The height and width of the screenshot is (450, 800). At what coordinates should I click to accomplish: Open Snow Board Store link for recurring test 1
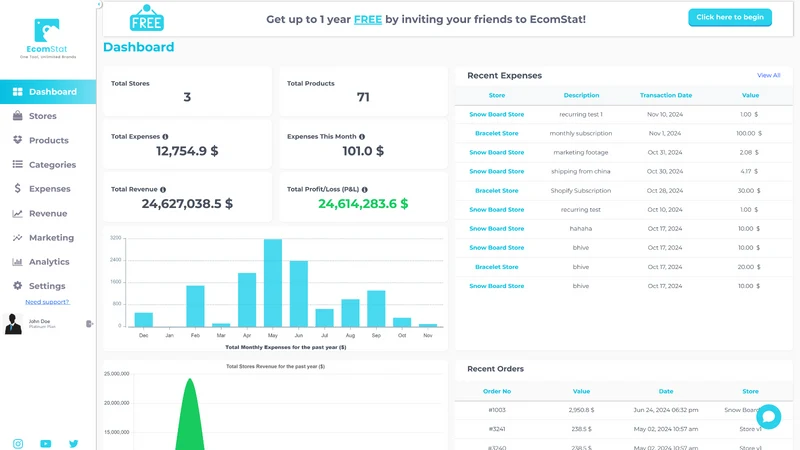click(x=496, y=114)
